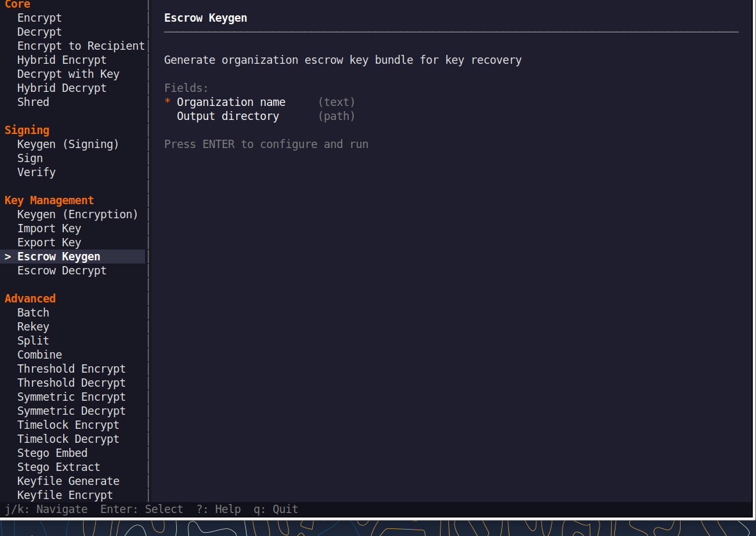Viewport: 756px width, 536px height.
Task: Click the orange required-field asterisk
Action: [167, 101]
